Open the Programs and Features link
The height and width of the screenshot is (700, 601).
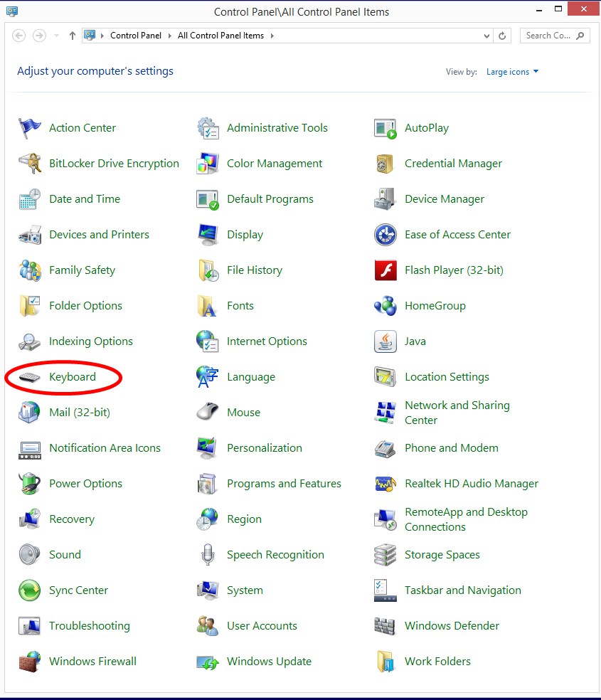(x=284, y=484)
